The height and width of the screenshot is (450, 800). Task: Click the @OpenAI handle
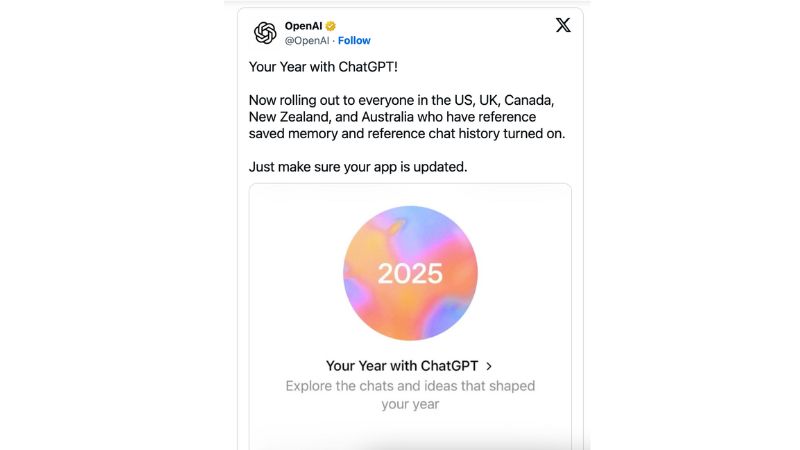(308, 41)
